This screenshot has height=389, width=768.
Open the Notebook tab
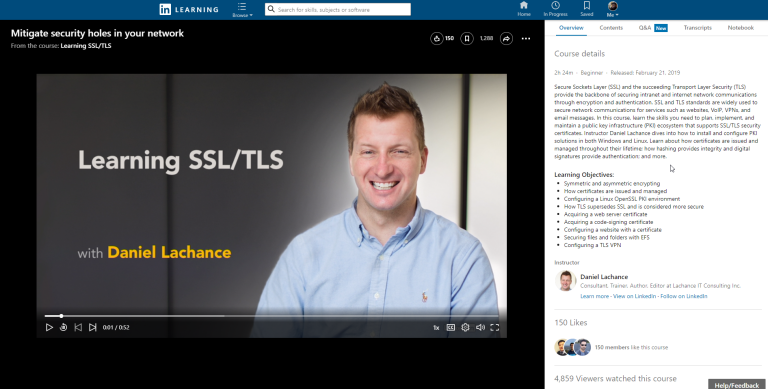click(x=740, y=28)
